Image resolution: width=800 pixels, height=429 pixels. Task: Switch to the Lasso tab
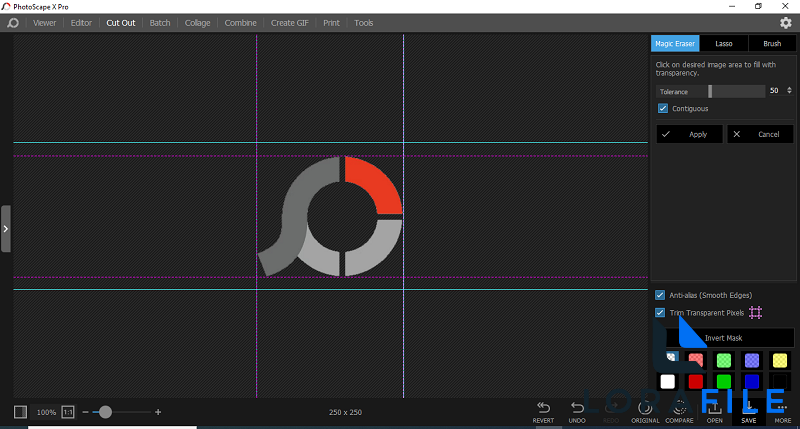(x=723, y=43)
